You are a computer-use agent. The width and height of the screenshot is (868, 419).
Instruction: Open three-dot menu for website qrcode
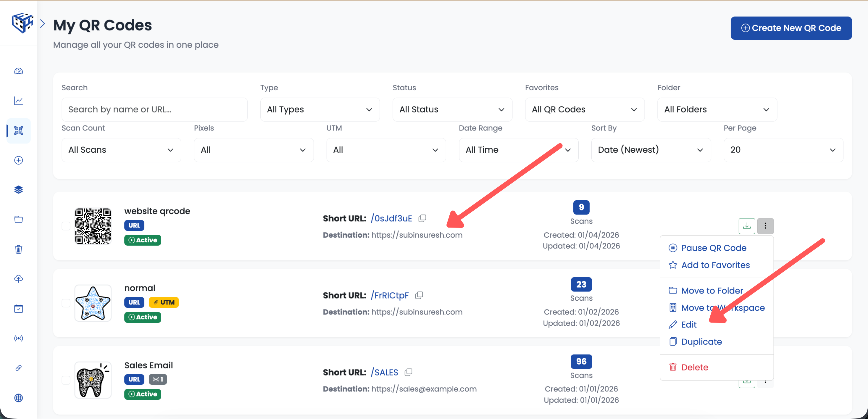click(765, 226)
